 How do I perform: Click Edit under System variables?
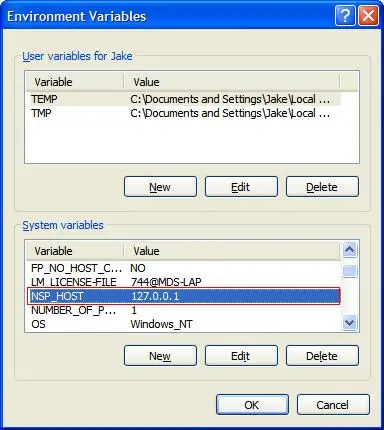click(241, 356)
